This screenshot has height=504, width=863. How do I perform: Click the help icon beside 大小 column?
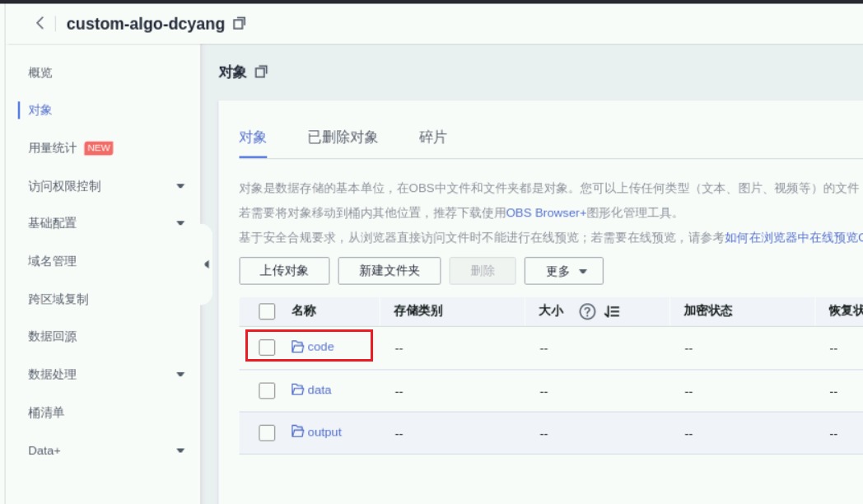(587, 311)
